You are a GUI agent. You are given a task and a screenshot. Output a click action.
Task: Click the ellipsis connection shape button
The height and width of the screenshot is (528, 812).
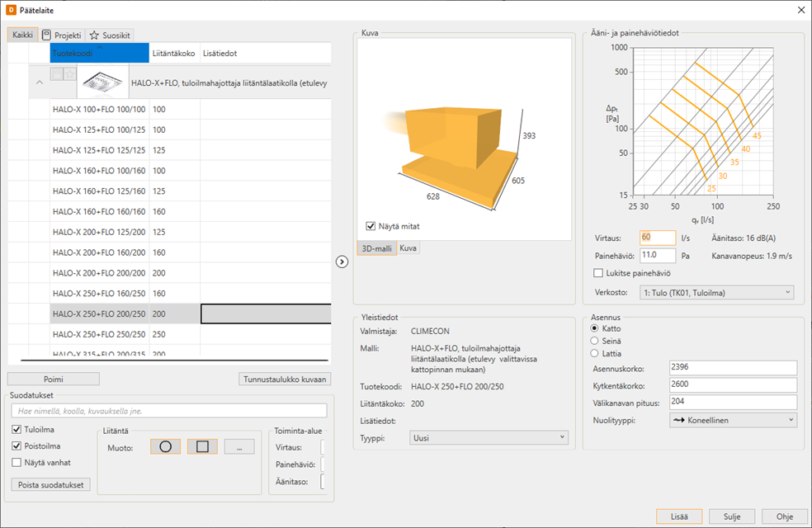pos(239,446)
